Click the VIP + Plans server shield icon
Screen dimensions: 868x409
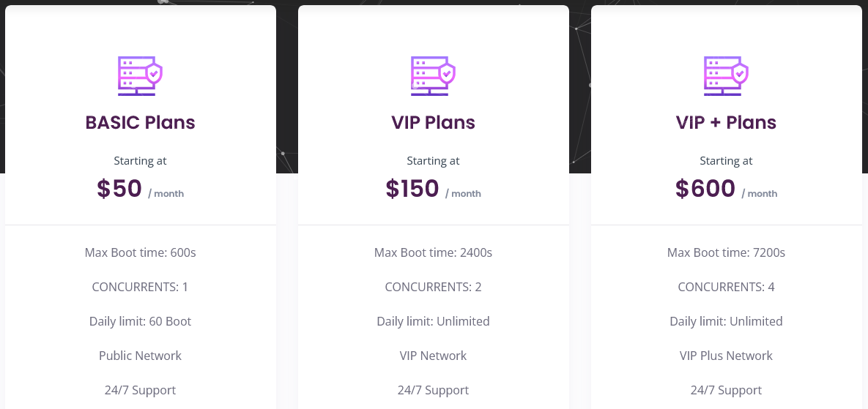(726, 75)
